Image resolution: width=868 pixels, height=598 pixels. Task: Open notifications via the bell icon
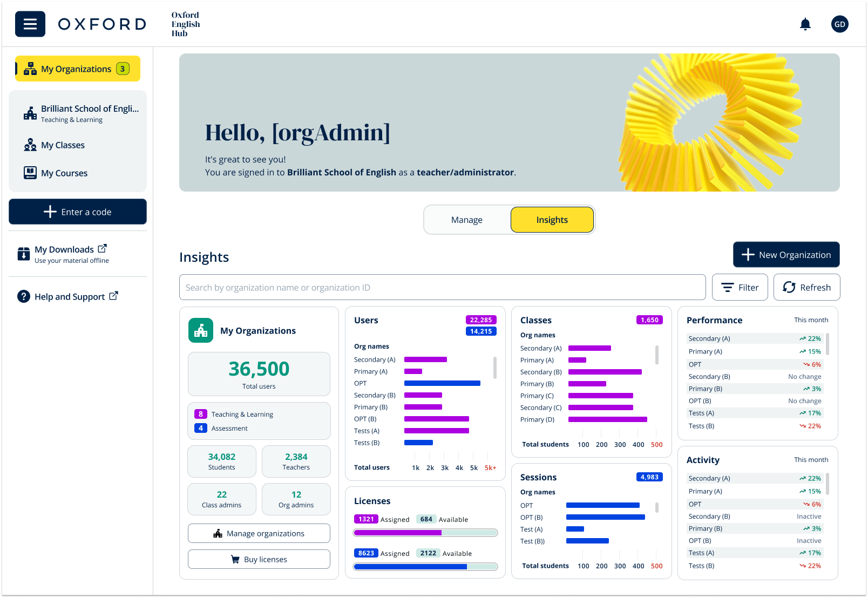point(805,24)
